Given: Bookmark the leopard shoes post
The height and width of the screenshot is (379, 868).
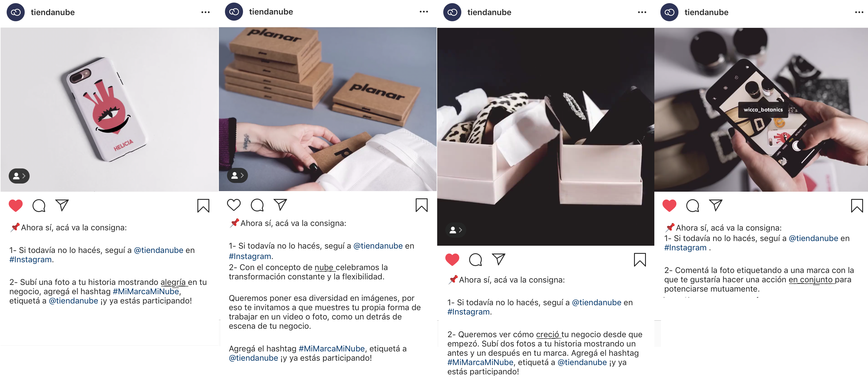Looking at the screenshot, I should click(x=640, y=260).
